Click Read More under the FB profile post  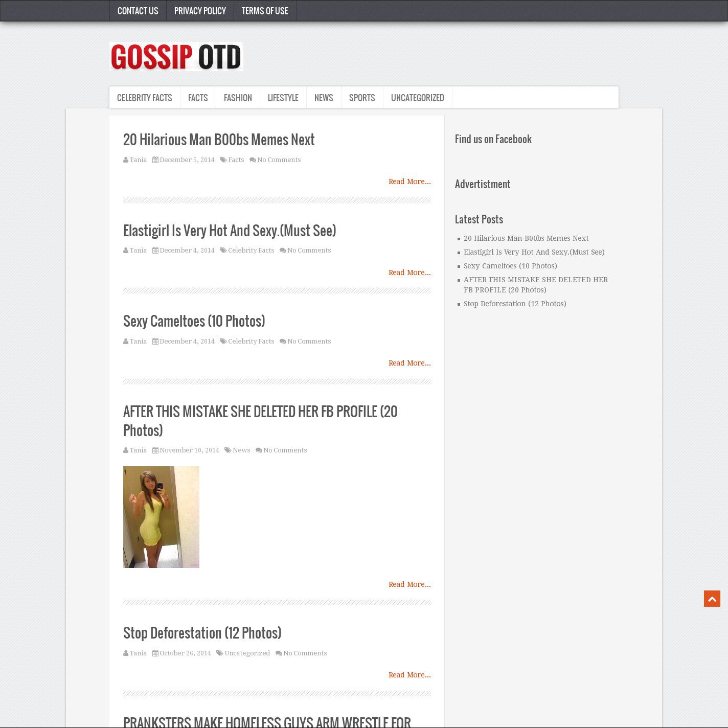(x=409, y=584)
